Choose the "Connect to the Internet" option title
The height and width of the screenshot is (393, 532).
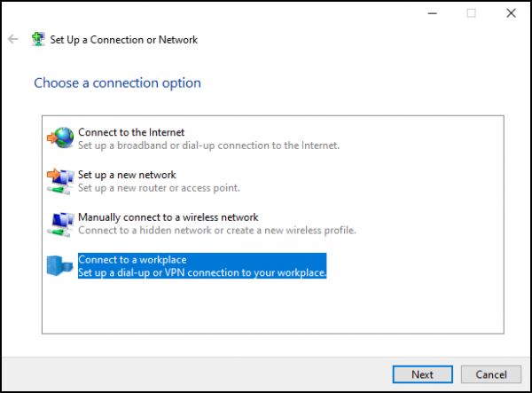click(x=131, y=132)
